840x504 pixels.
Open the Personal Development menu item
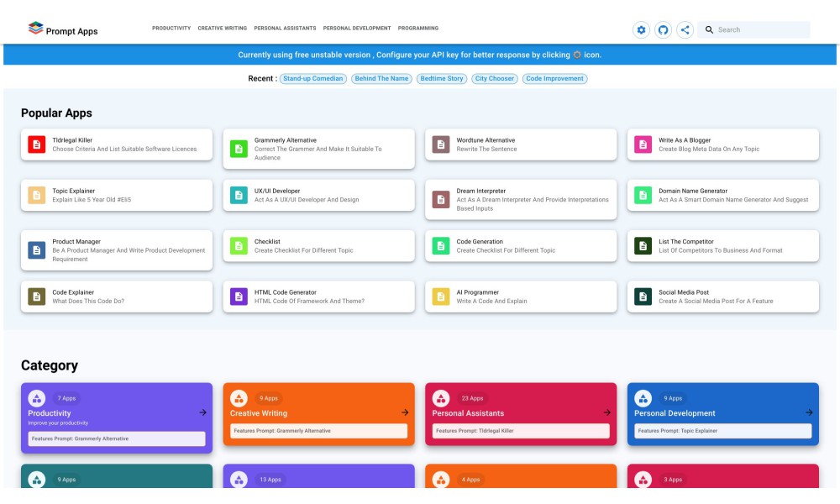(357, 29)
